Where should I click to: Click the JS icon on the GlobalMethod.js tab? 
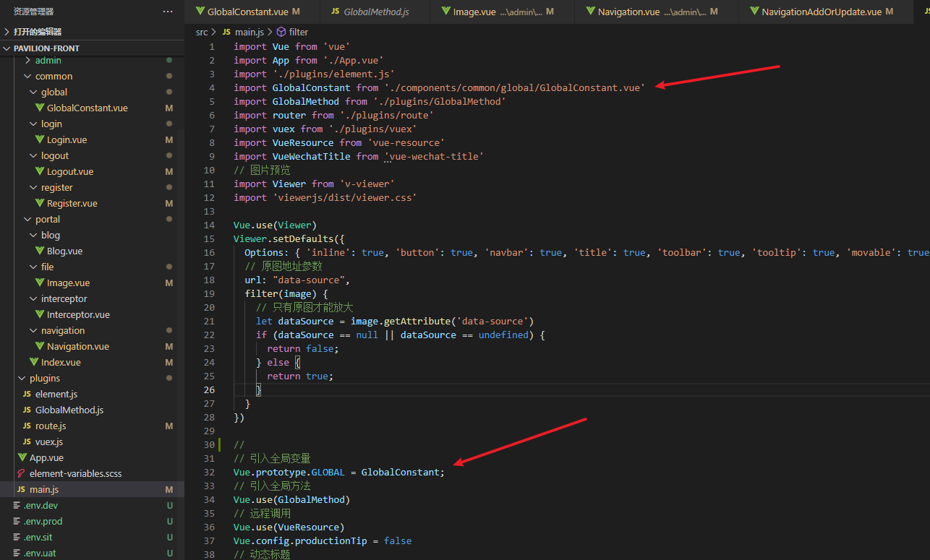(336, 12)
